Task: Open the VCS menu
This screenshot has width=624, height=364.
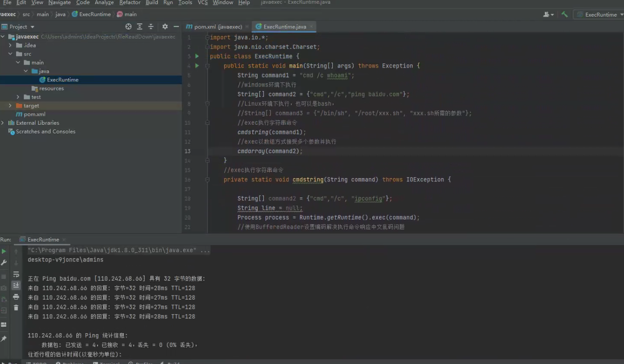Action: coord(202,3)
